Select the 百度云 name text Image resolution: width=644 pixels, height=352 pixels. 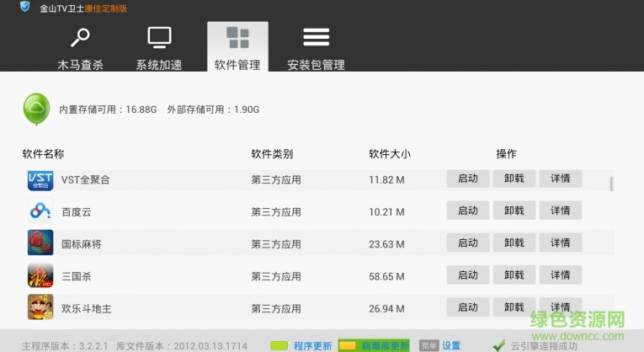77,212
